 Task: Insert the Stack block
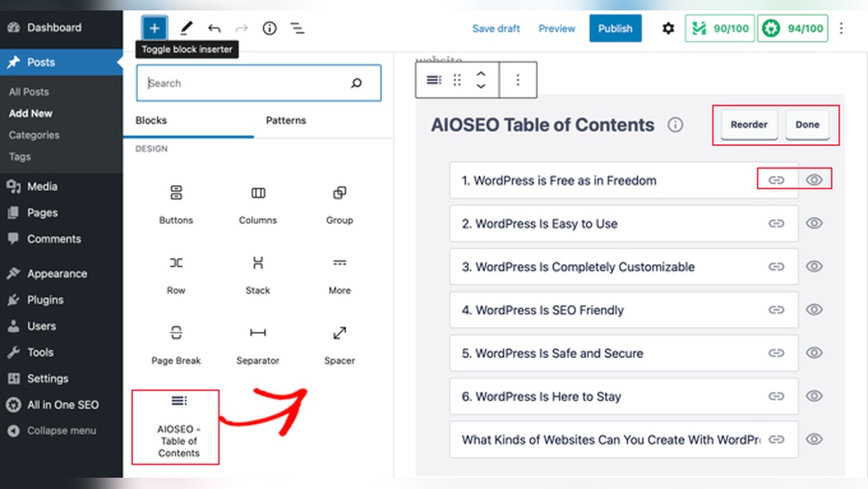(258, 274)
